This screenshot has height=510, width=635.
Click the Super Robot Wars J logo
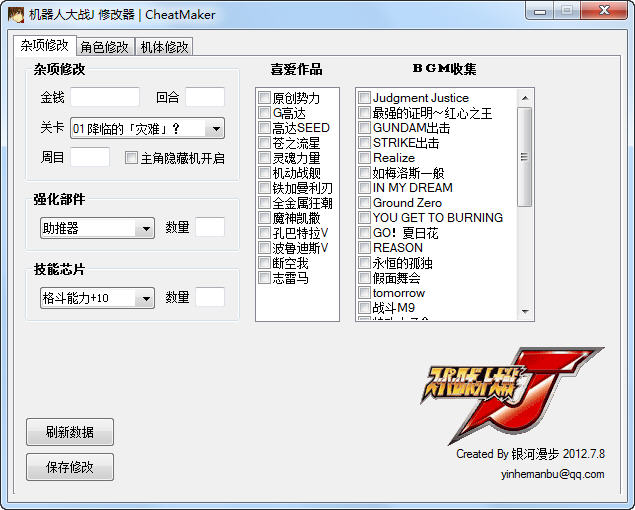coord(513,395)
